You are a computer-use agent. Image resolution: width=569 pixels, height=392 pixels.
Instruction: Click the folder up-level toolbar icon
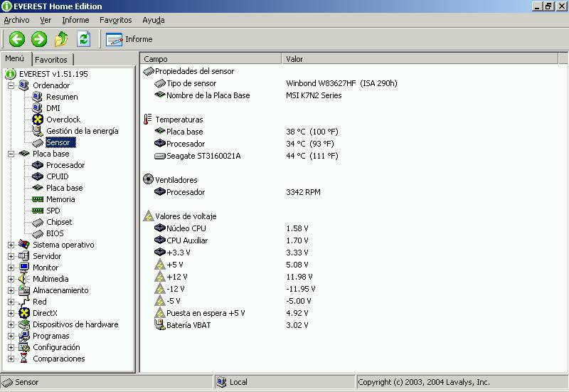(61, 39)
